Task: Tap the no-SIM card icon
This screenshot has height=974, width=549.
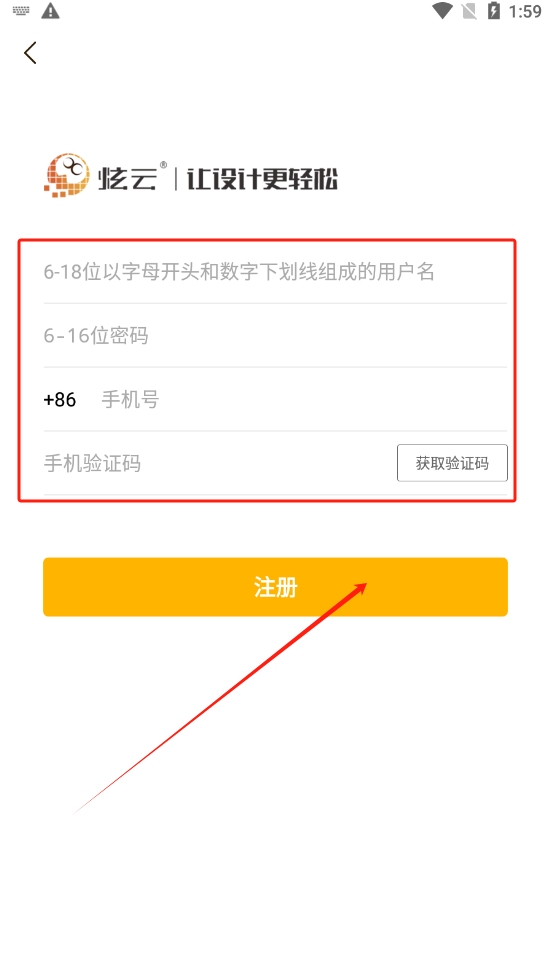Action: click(469, 11)
